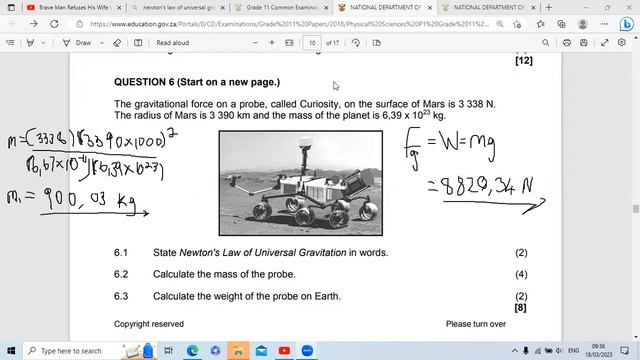Close the Grade 11 Common Examination tab

[326, 8]
